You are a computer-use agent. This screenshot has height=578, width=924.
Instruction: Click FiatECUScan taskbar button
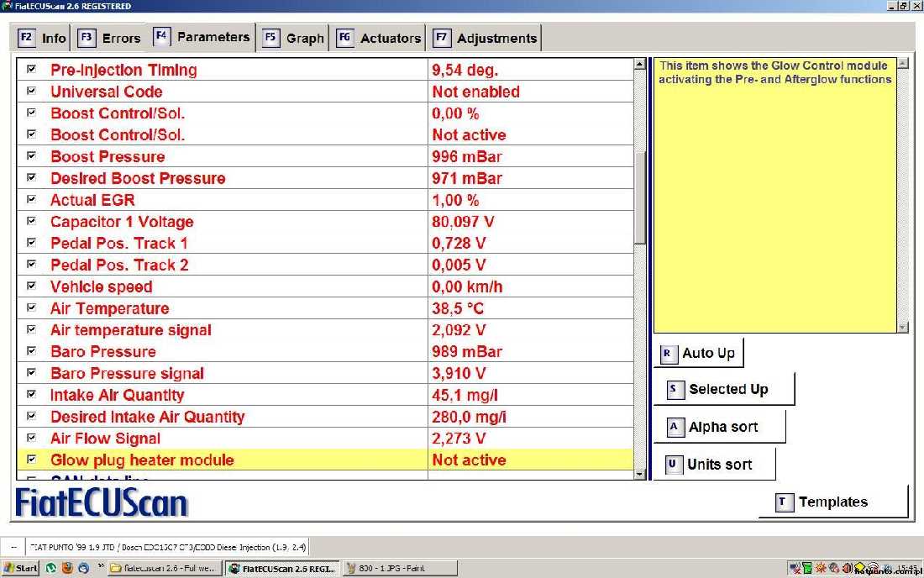pos(283,568)
